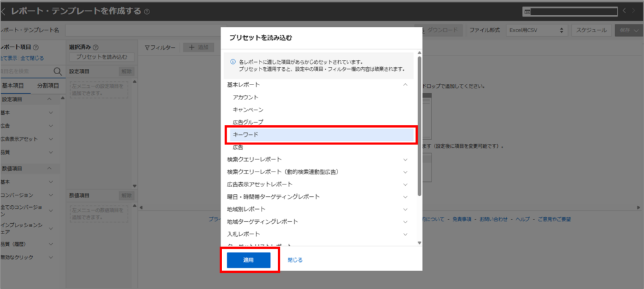Click the help icon beside the page title
644x289 pixels.
click(x=147, y=12)
